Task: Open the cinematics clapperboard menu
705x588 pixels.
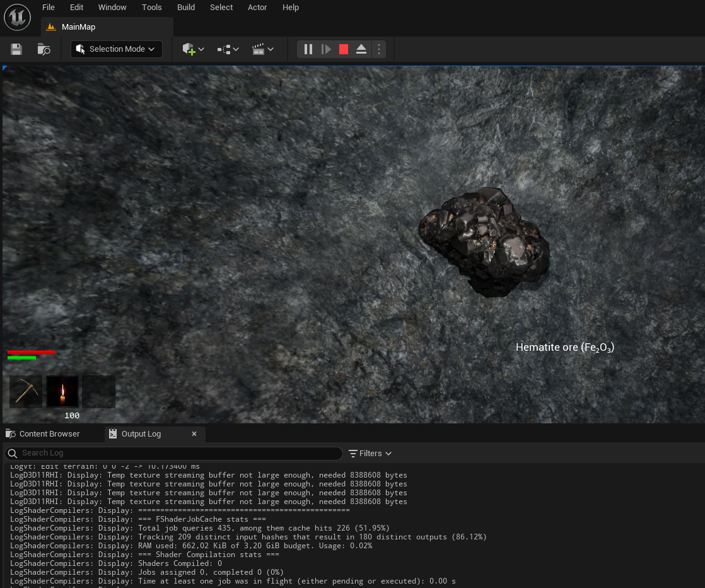Action: coord(262,49)
